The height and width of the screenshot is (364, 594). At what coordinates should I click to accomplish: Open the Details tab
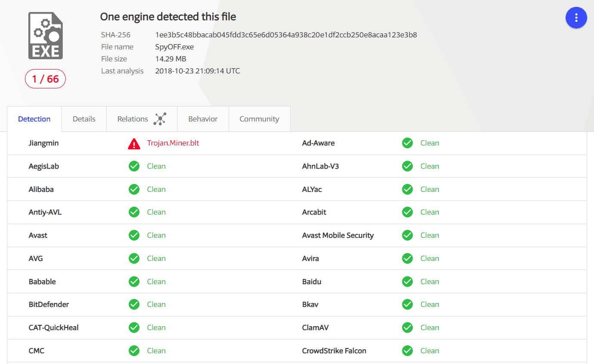(84, 119)
